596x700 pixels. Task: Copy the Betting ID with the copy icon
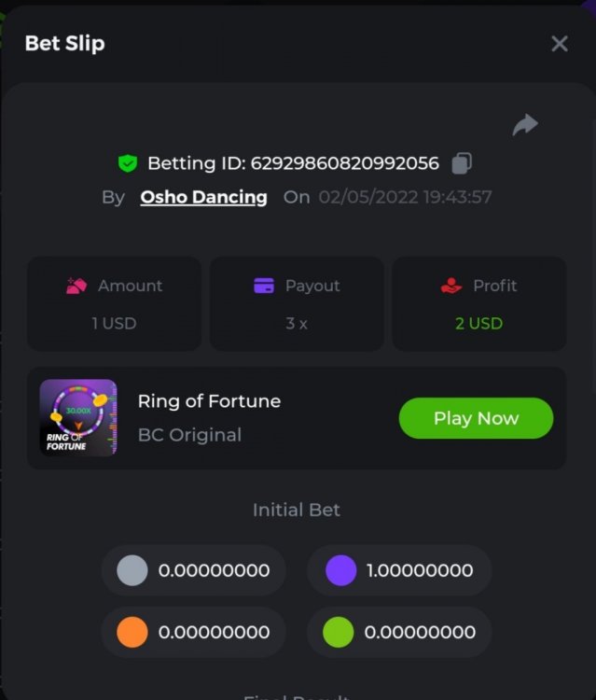[x=462, y=163]
